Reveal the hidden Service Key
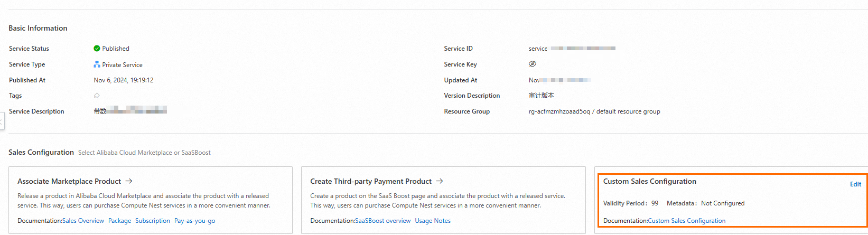Screen dimensions: 868x235 click(x=533, y=64)
